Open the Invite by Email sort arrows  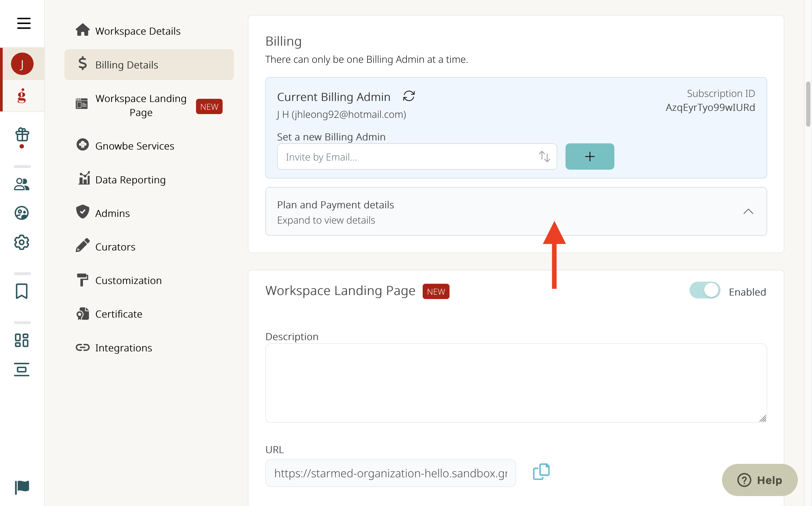click(x=545, y=156)
